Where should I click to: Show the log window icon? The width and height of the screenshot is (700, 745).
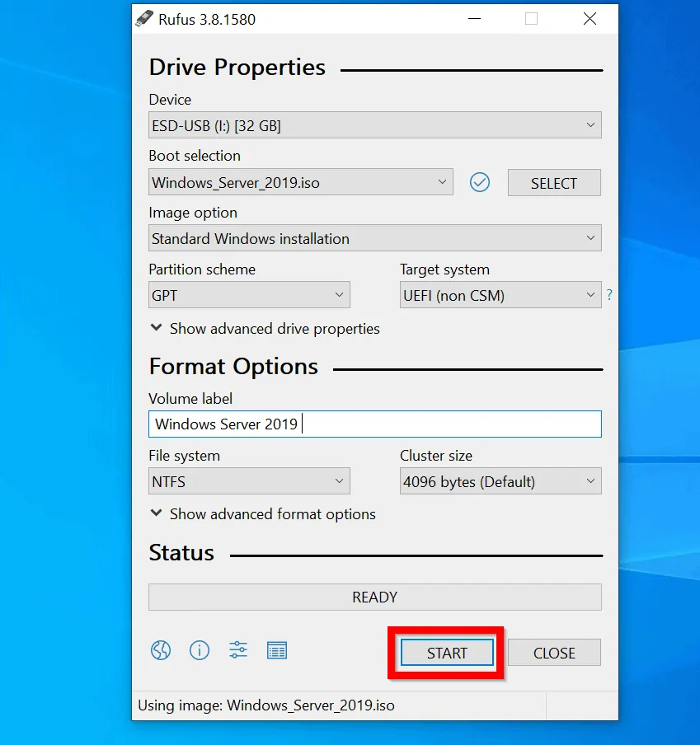coord(277,650)
